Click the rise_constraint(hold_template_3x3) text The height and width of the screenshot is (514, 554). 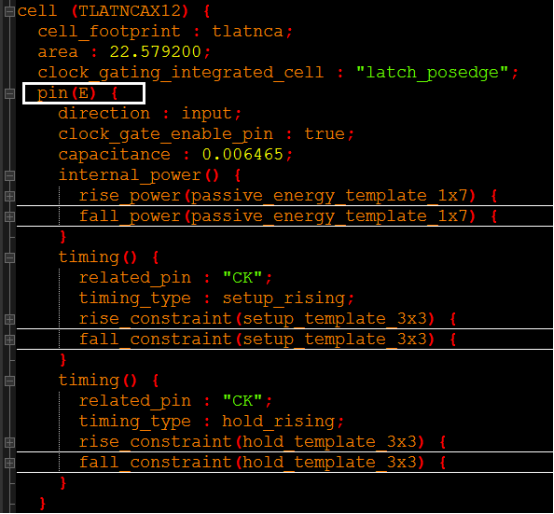[x=252, y=442]
